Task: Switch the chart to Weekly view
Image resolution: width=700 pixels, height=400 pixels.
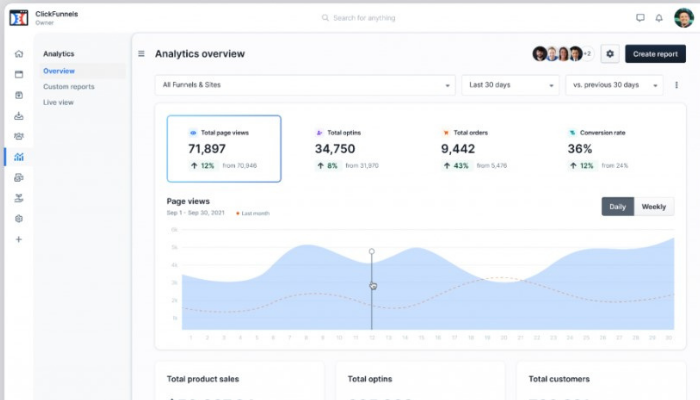Action: point(654,206)
